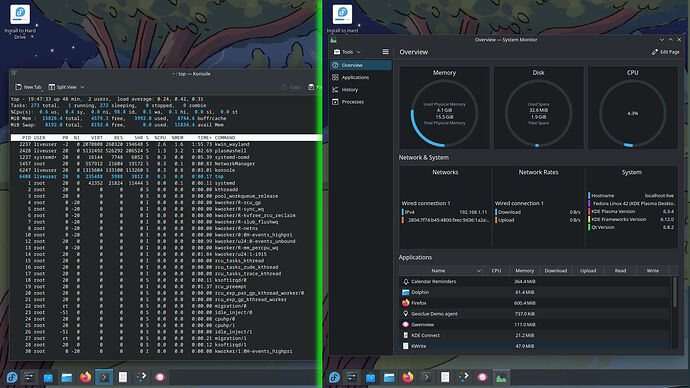Open Gwenview in taskbar below System Monitor
690x388 pixels.
coord(482,377)
